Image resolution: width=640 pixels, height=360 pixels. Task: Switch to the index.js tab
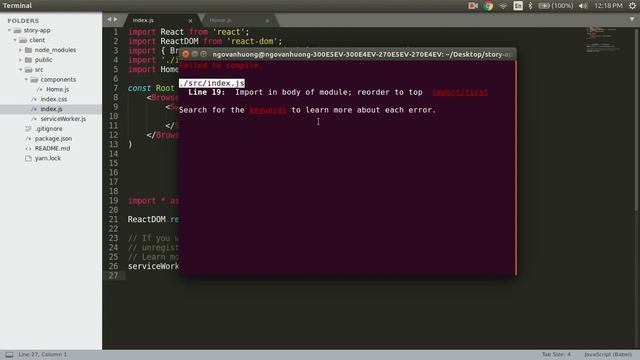pos(143,20)
